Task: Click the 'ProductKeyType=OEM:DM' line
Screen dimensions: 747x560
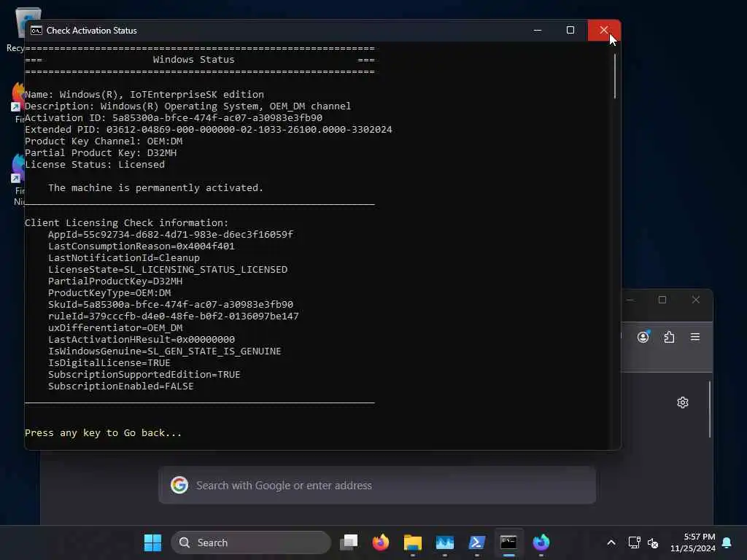Action: [109, 293]
